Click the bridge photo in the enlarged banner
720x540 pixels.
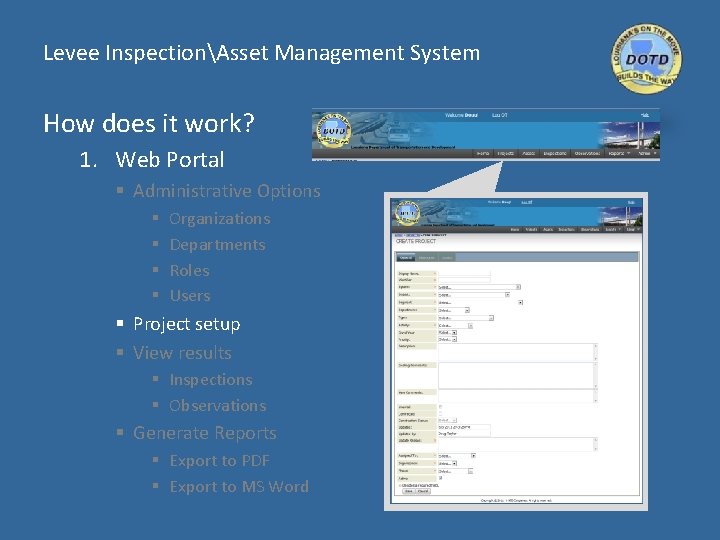point(630,135)
